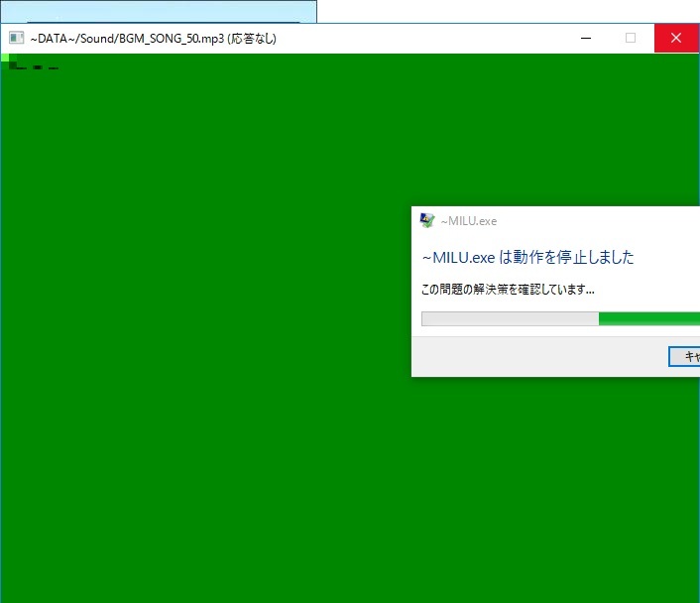Click the bright green square in canvas corner

[5, 59]
